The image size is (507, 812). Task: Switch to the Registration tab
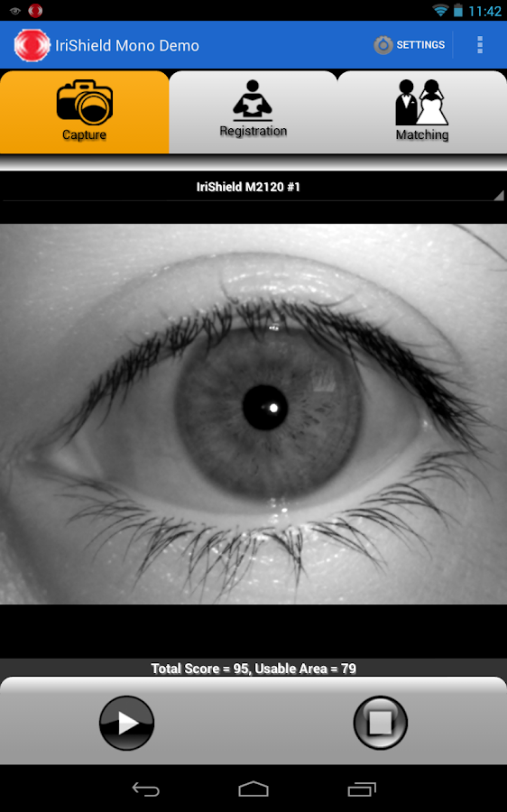click(253, 112)
